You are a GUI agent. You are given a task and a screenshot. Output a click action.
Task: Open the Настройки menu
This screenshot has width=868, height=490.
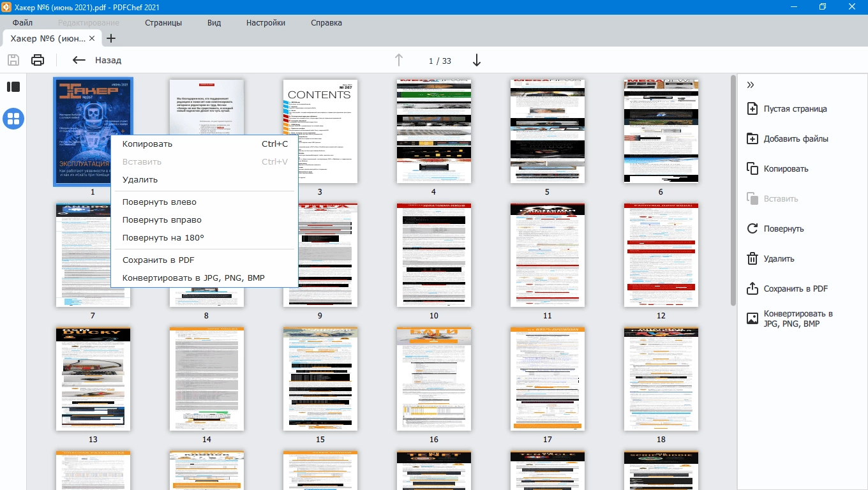point(266,22)
